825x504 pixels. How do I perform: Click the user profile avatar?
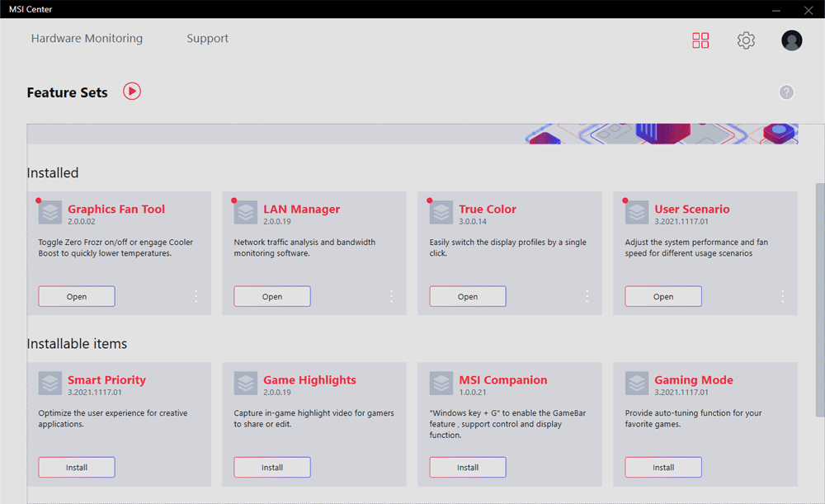(791, 40)
